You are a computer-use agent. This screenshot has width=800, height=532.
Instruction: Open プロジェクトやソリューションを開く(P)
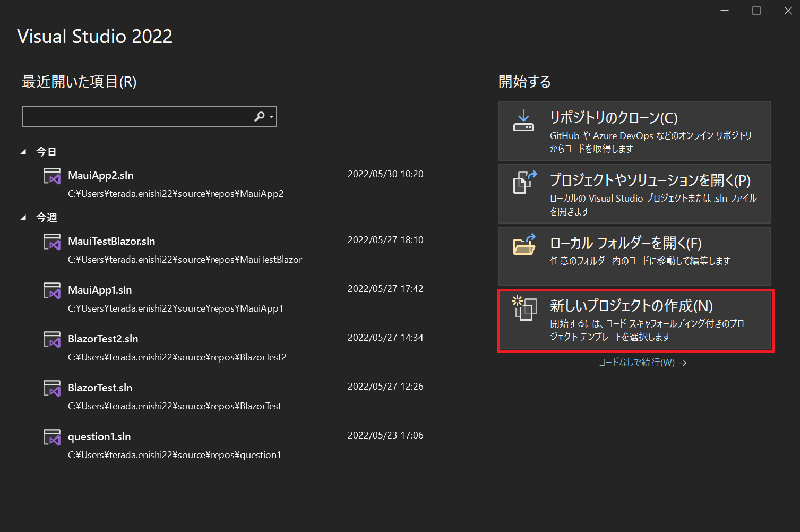coord(634,194)
